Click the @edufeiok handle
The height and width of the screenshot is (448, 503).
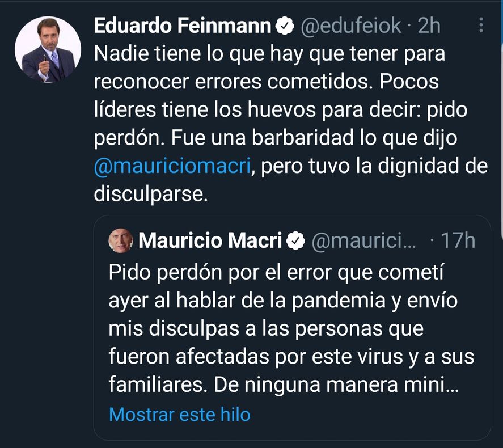click(350, 25)
